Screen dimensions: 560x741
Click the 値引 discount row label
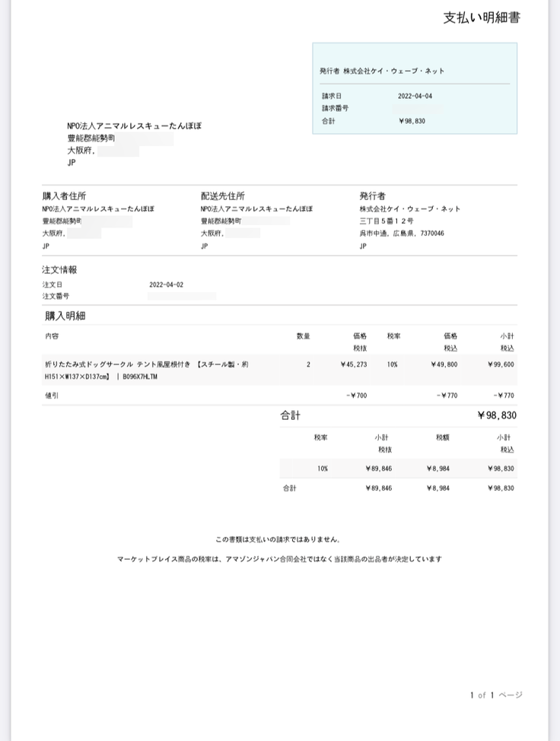52,396
